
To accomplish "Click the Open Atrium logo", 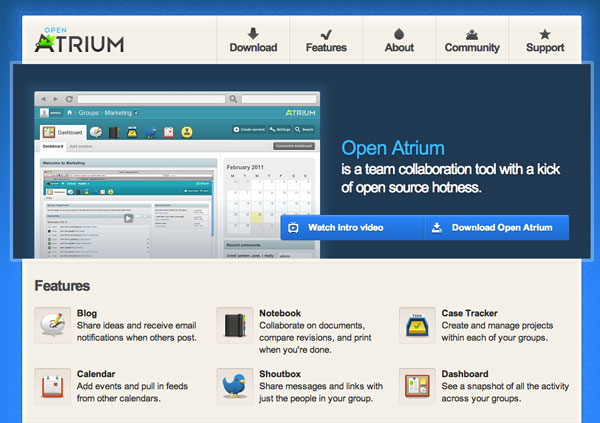I will (x=80, y=39).
